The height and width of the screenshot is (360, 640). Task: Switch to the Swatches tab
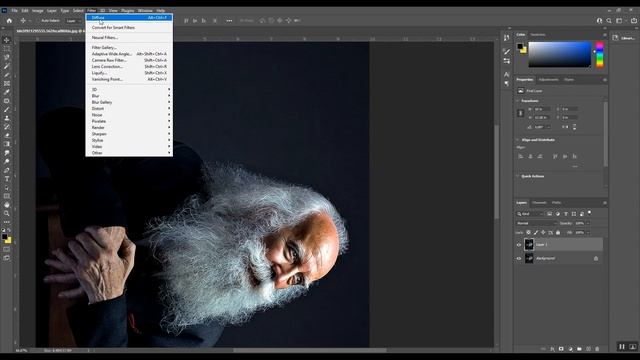(538, 35)
